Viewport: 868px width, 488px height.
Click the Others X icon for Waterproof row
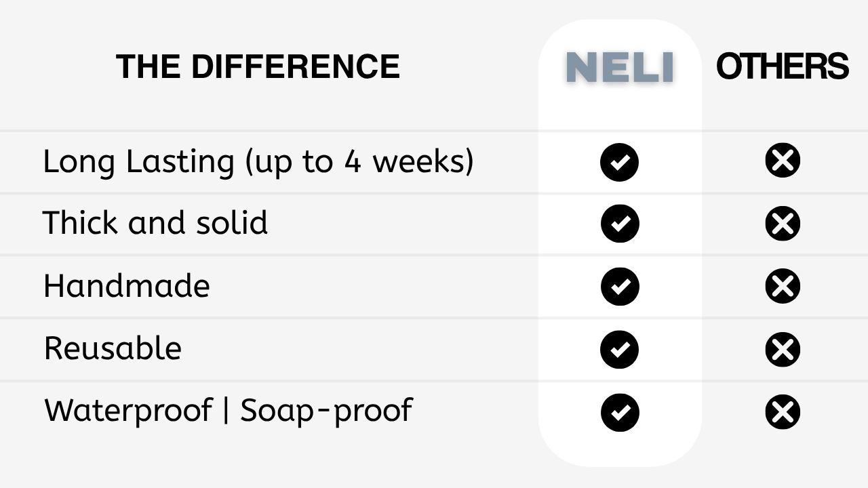[x=783, y=412]
